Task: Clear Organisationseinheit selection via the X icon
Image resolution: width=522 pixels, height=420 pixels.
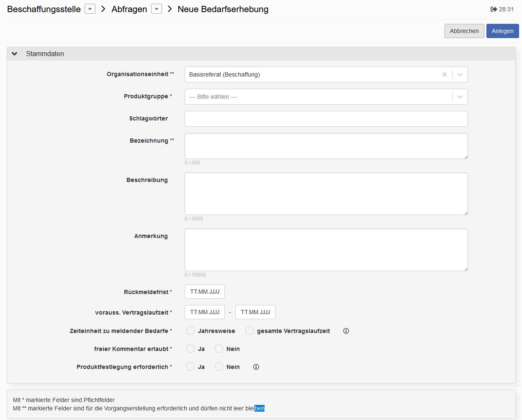Action: (445, 74)
